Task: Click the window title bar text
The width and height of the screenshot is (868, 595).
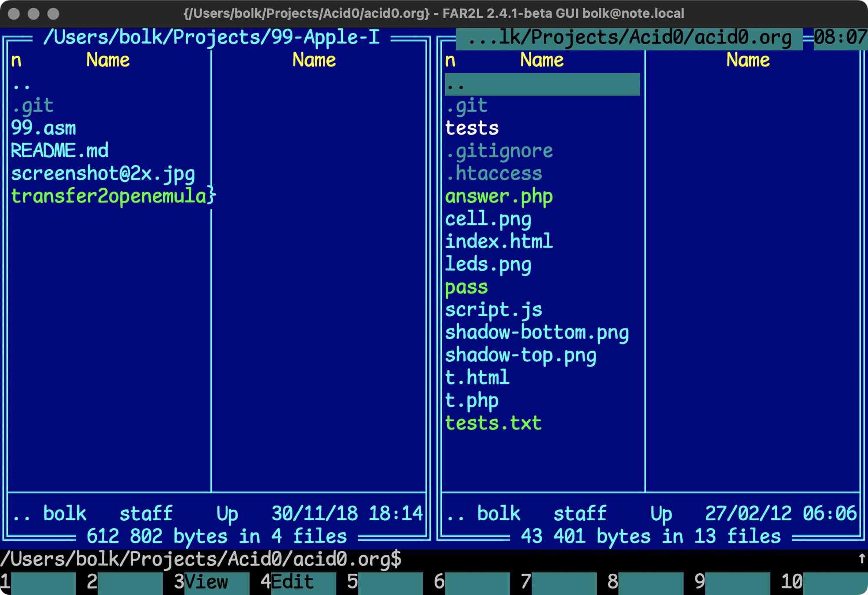Action: click(434, 13)
